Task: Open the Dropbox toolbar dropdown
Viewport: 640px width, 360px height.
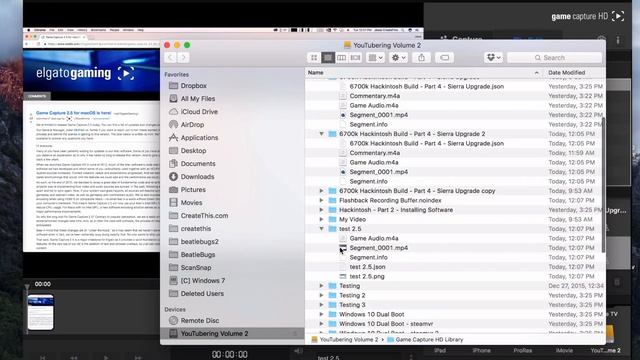Action: coord(493,58)
